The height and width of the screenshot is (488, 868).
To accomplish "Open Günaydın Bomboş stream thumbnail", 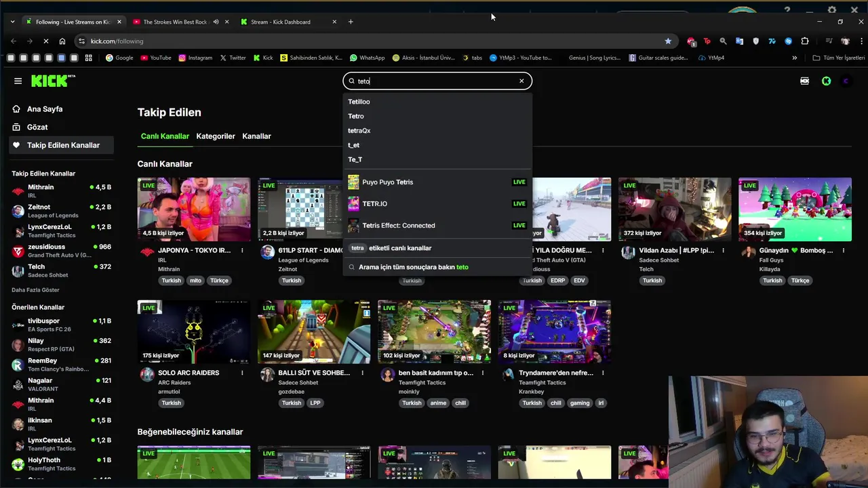I will (795, 209).
